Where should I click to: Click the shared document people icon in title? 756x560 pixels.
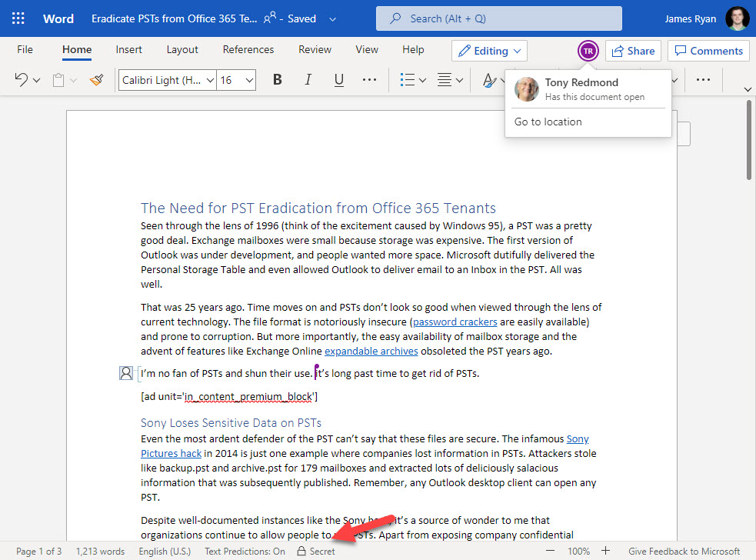point(269,18)
